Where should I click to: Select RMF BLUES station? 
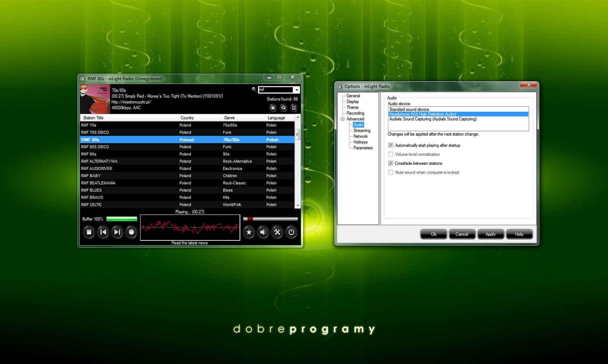187,190
